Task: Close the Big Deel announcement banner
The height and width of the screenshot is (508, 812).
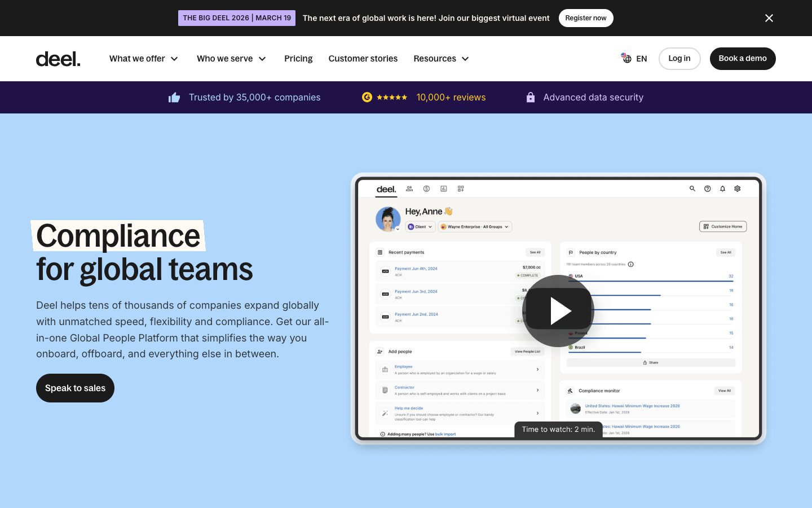Action: 769,18
